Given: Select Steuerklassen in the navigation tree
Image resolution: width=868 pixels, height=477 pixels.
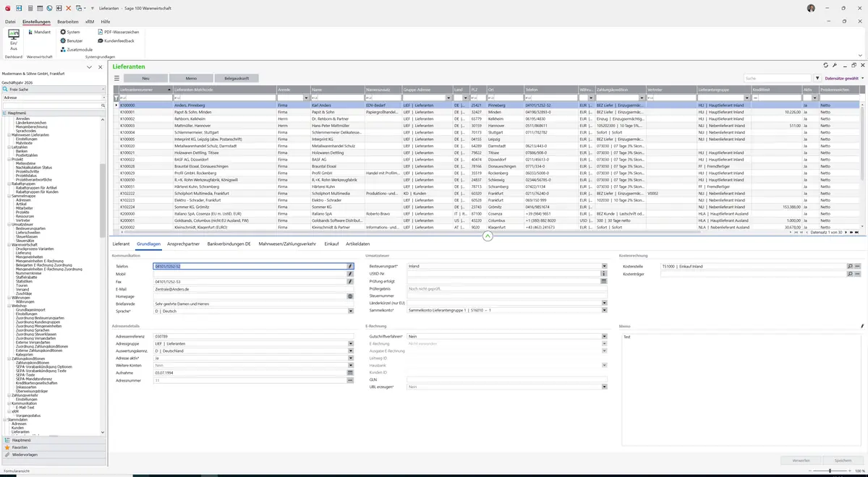Looking at the screenshot, I should pos(27,236).
